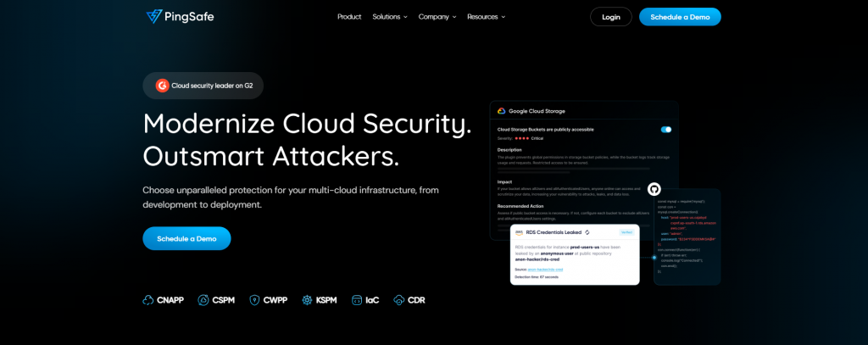
Task: Click the Recommended Action heading
Action: click(520, 206)
